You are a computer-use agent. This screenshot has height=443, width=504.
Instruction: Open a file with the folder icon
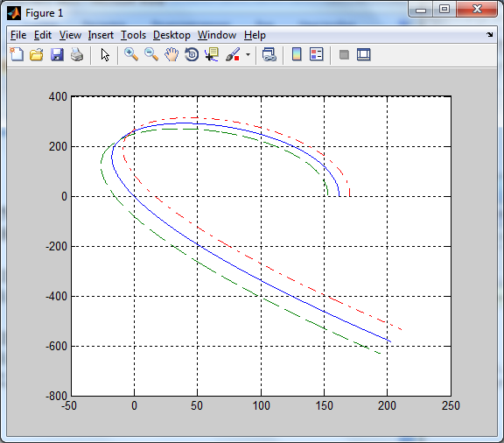37,54
